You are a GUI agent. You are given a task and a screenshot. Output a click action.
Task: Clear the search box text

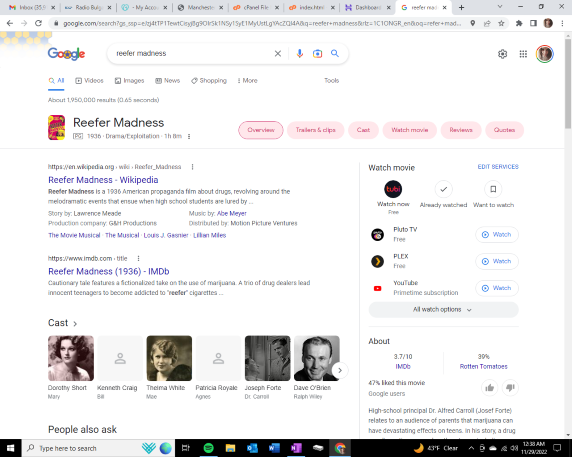coord(278,54)
